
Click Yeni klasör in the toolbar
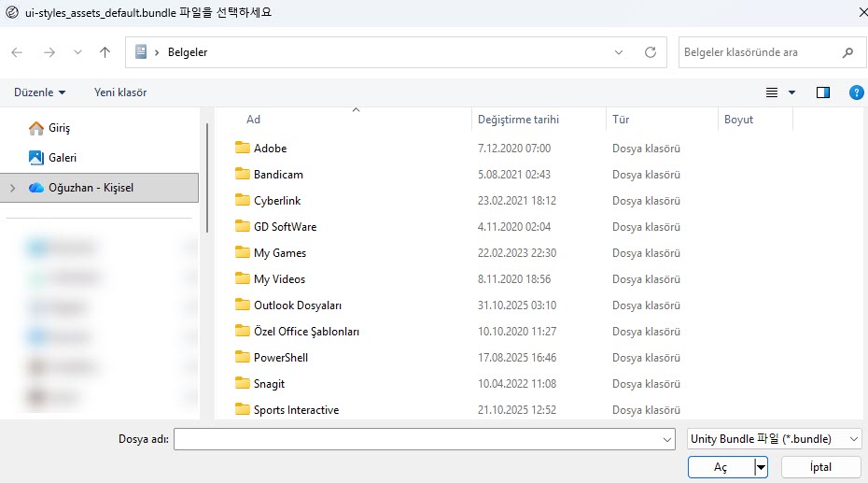coord(120,92)
